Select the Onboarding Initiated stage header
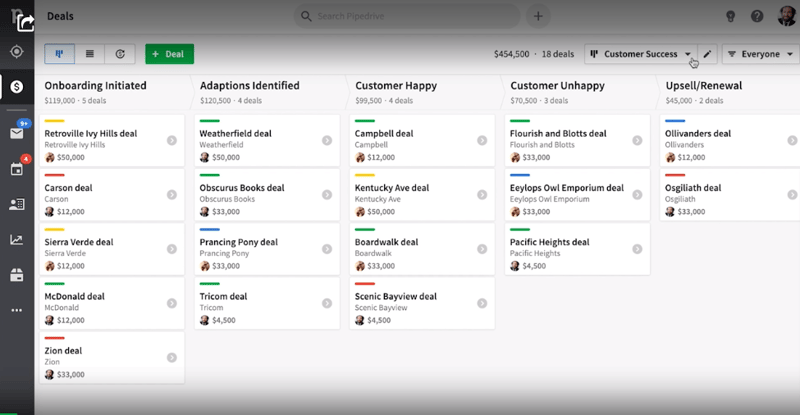This screenshot has width=800, height=415. [x=95, y=86]
